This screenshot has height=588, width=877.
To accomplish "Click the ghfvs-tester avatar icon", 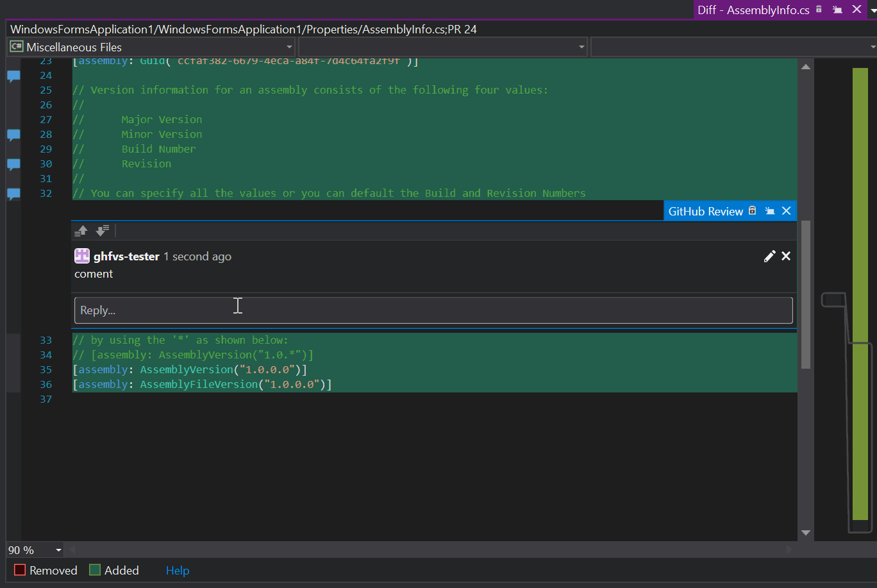I will pyautogui.click(x=82, y=256).
